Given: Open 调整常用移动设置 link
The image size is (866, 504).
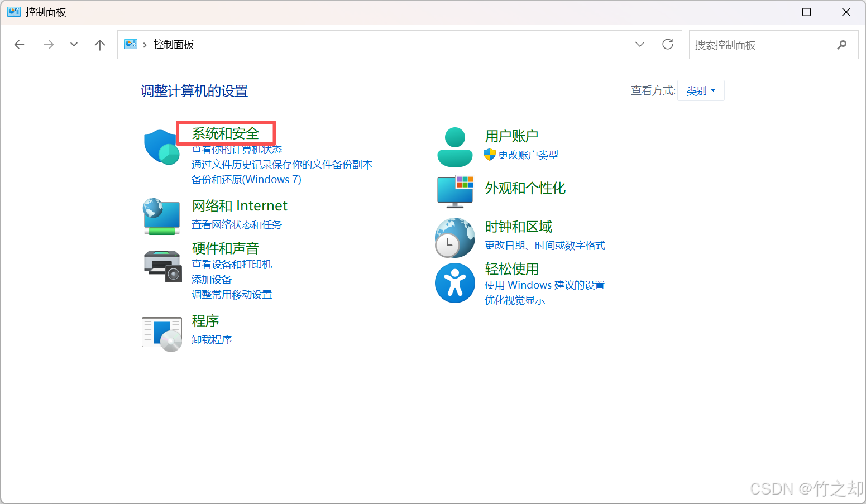Looking at the screenshot, I should (232, 295).
